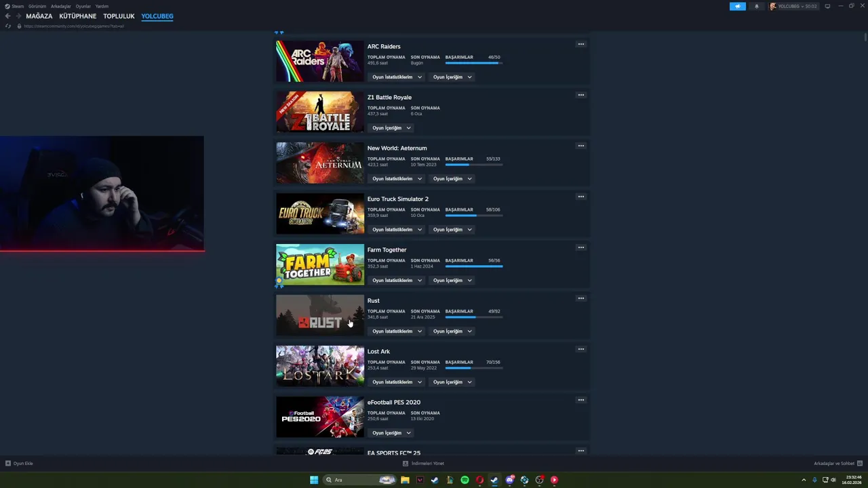The image size is (868, 488).
Task: Click New World: Aeternum achievements progress bar
Action: tap(474, 165)
